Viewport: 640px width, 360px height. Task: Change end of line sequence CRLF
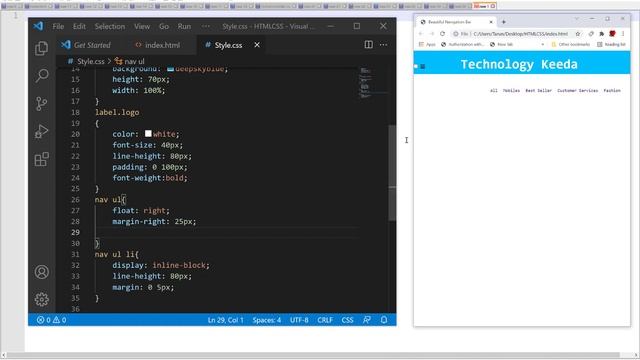325,320
